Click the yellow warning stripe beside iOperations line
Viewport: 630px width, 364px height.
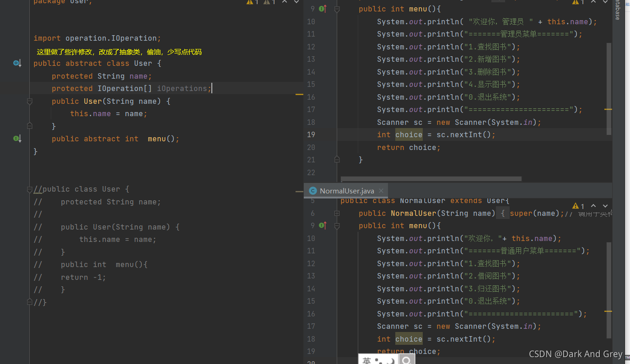pyautogui.click(x=299, y=94)
